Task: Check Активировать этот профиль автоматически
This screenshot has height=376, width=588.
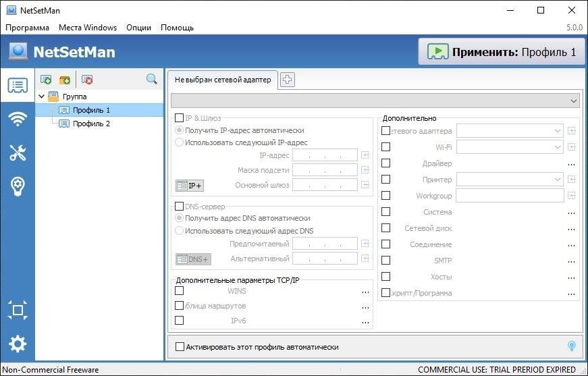Action: point(180,346)
